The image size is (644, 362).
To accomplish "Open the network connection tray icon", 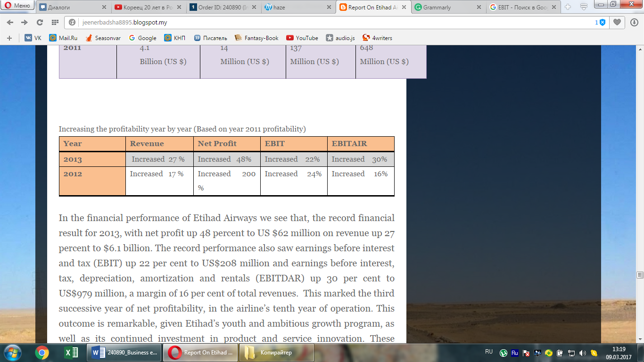I will (571, 353).
